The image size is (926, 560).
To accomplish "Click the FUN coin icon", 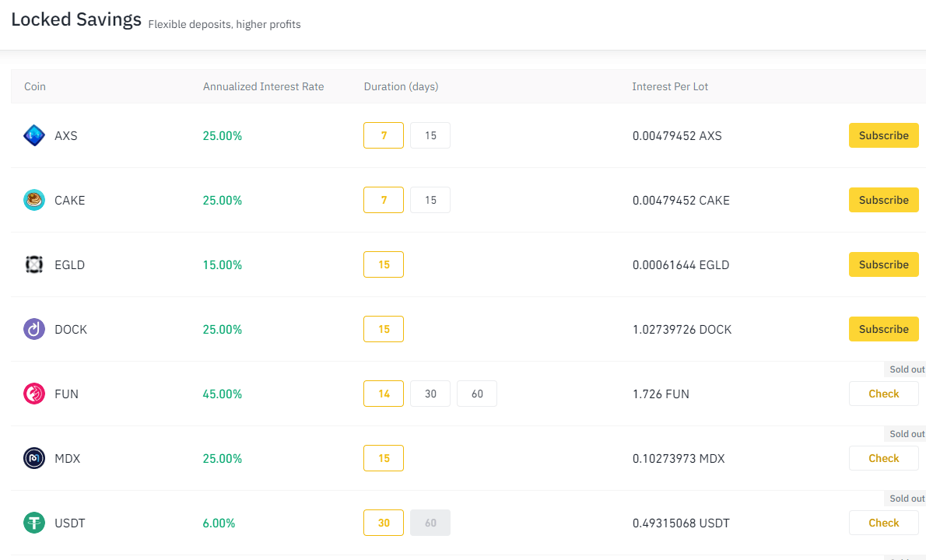I will point(34,394).
